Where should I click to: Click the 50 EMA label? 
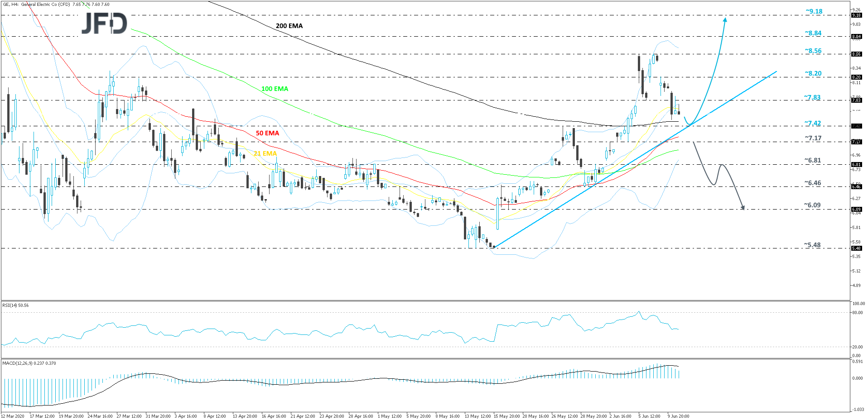pos(267,133)
